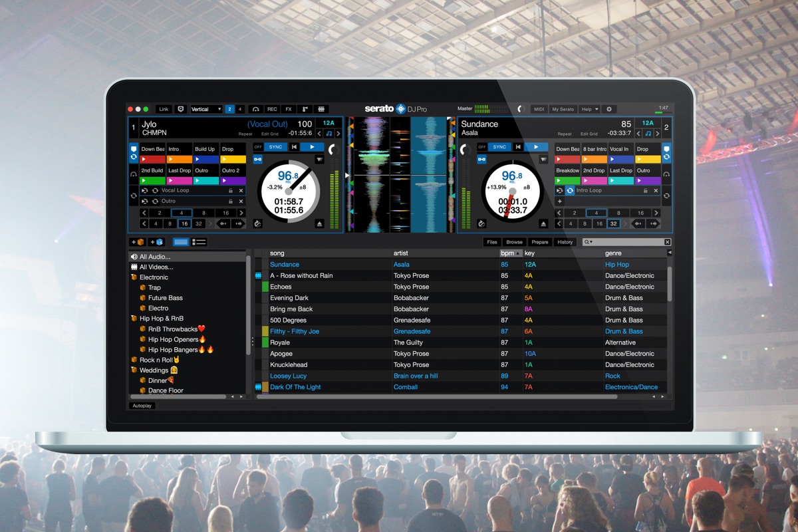Delete the Intro Loop on deck 2

tap(656, 191)
